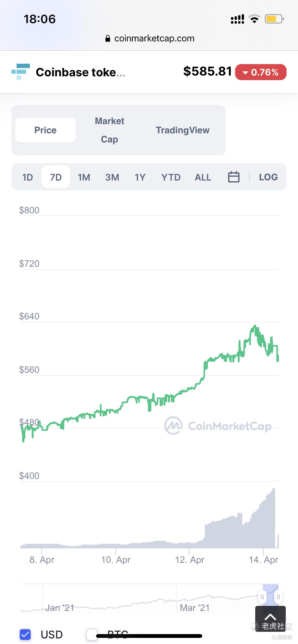Select the ALL time range
Screen dimensions: 298x644
coord(203,177)
